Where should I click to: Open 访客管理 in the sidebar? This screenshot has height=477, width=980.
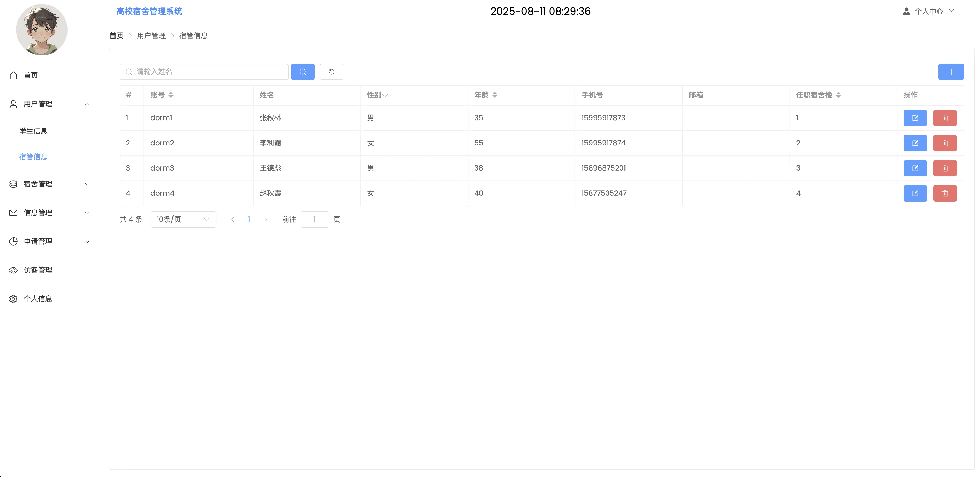[38, 270]
